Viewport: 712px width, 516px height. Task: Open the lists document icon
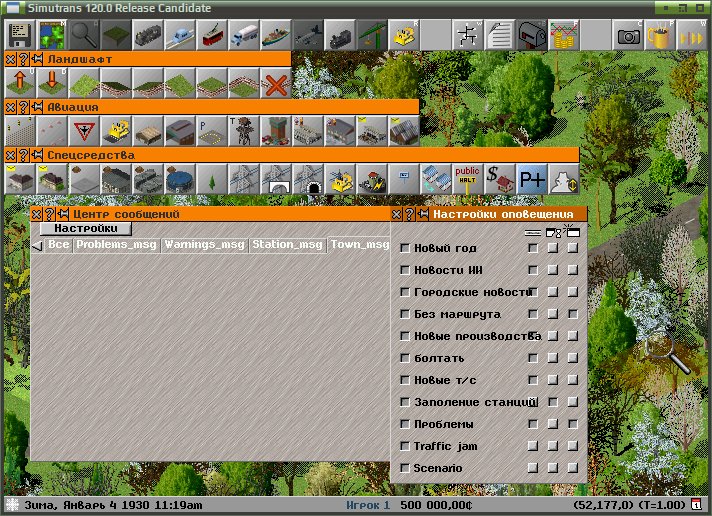499,35
